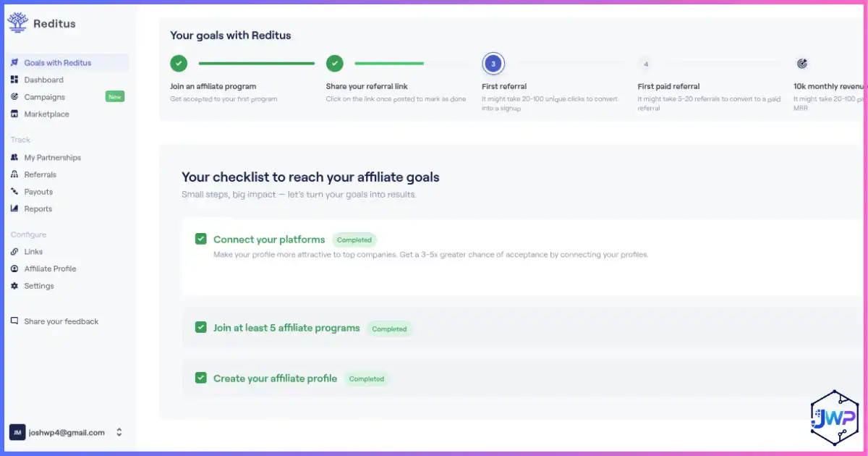Click the New badge next to Campaigns

(x=115, y=97)
